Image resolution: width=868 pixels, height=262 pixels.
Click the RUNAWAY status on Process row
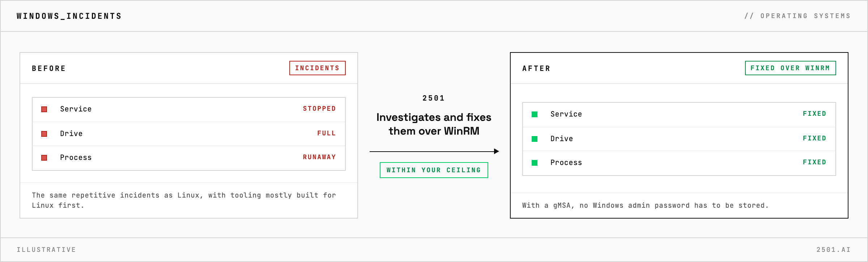click(319, 157)
